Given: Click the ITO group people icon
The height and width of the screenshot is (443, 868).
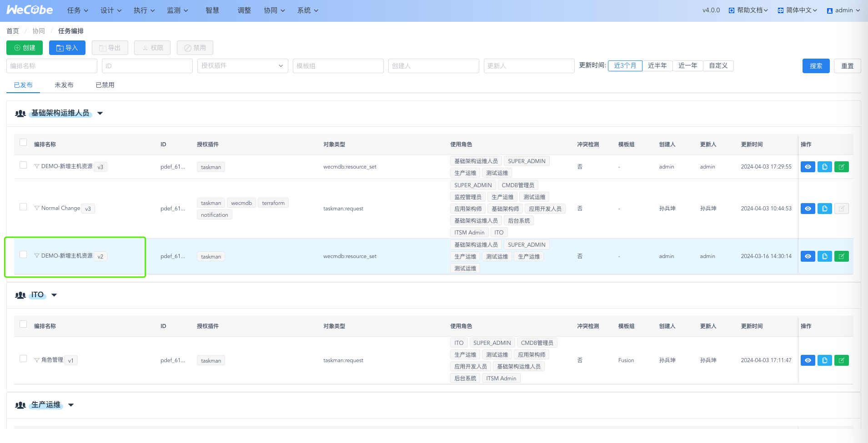Looking at the screenshot, I should tap(20, 295).
